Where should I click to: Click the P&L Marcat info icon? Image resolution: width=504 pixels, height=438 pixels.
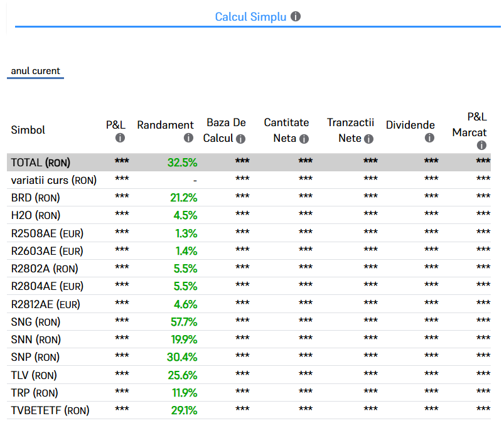coord(481,145)
